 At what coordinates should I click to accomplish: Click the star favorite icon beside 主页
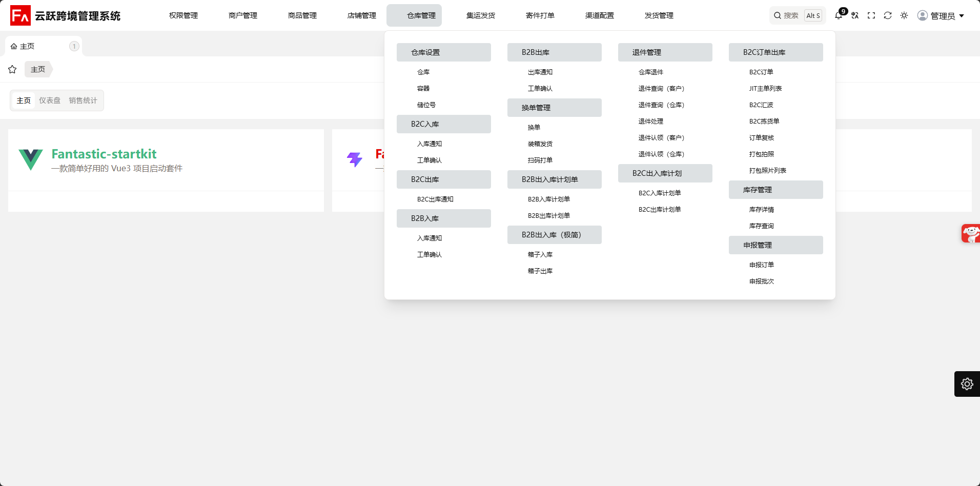coord(12,69)
